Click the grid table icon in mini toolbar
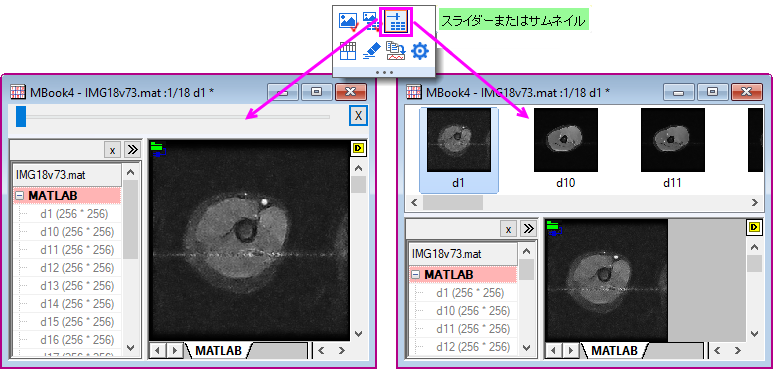773x369 pixels. point(348,51)
